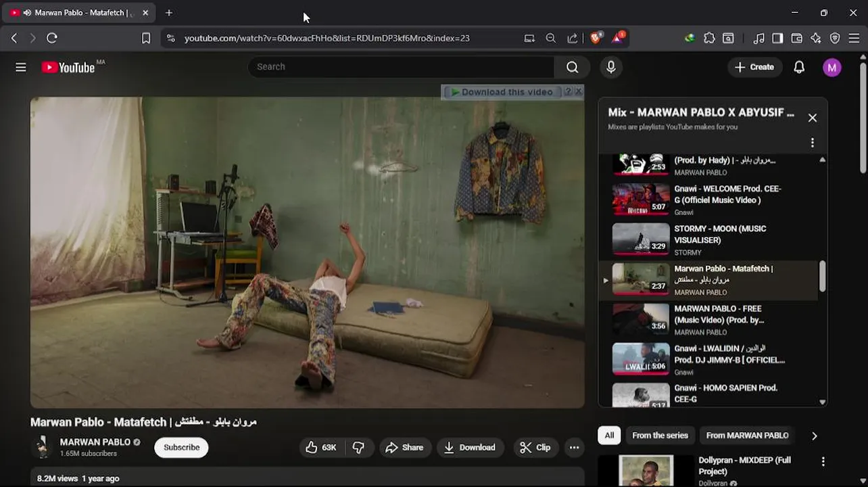868x487 pixels.
Task: Open the YouTube guide hamburger menu
Action: 21,67
